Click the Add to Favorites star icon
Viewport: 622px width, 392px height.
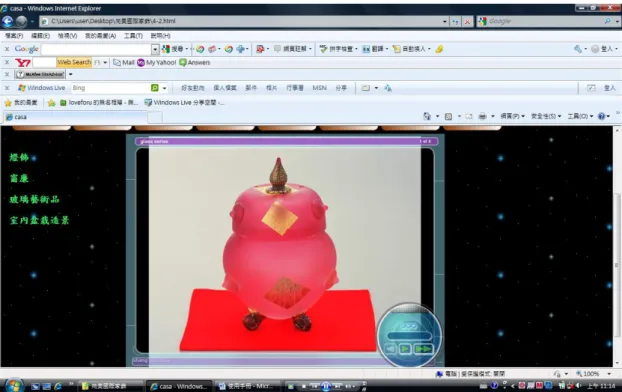(51, 103)
